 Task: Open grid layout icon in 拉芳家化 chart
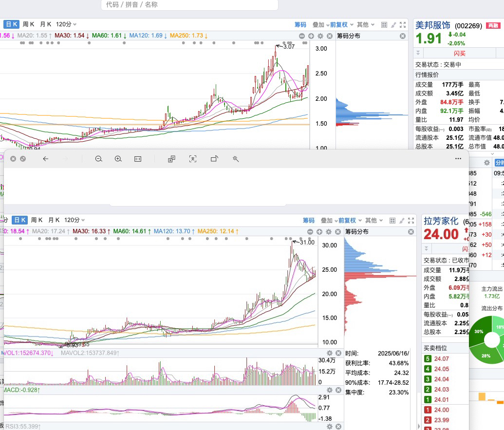392,221
